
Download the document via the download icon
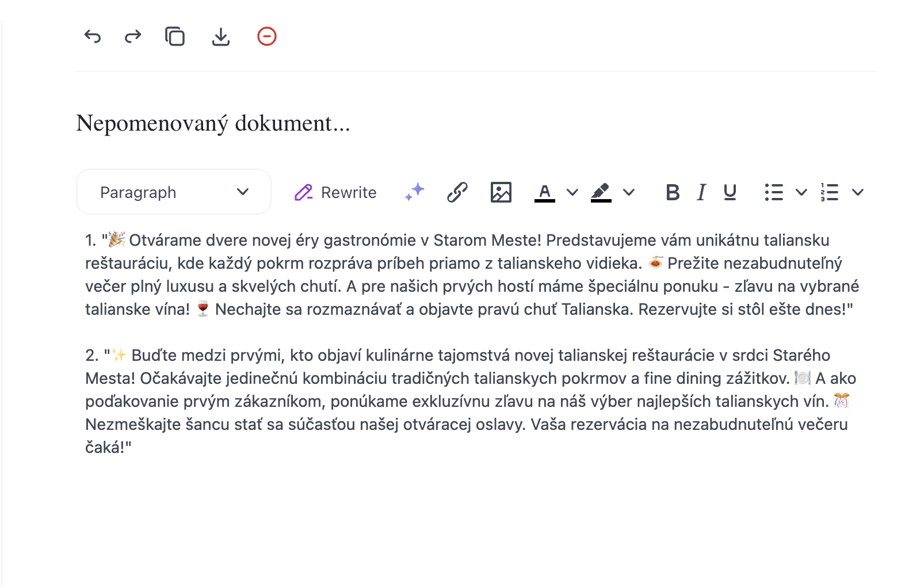[x=221, y=36]
